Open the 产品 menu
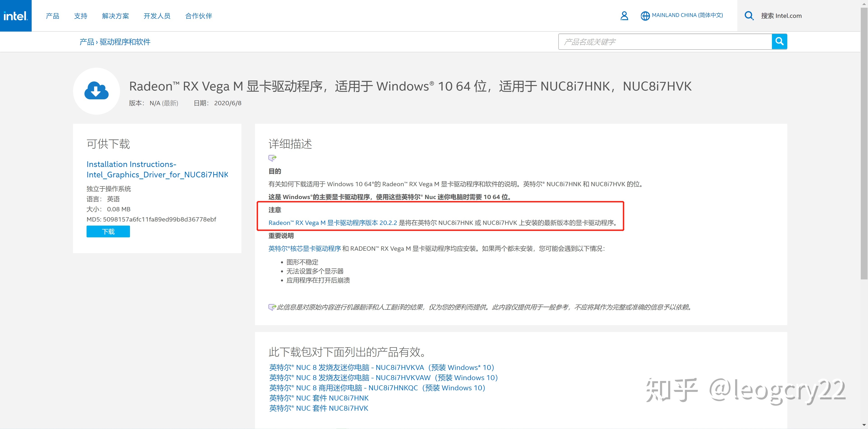Screen dimensions: 868x429 click(x=53, y=16)
